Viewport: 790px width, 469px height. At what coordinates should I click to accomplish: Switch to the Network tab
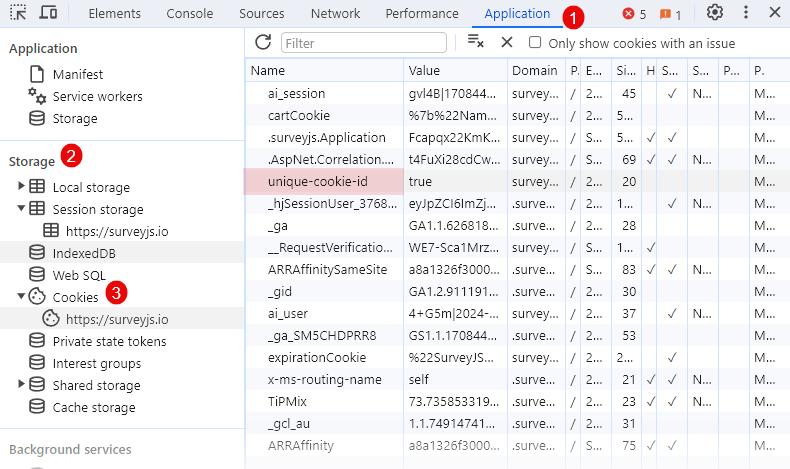(335, 14)
